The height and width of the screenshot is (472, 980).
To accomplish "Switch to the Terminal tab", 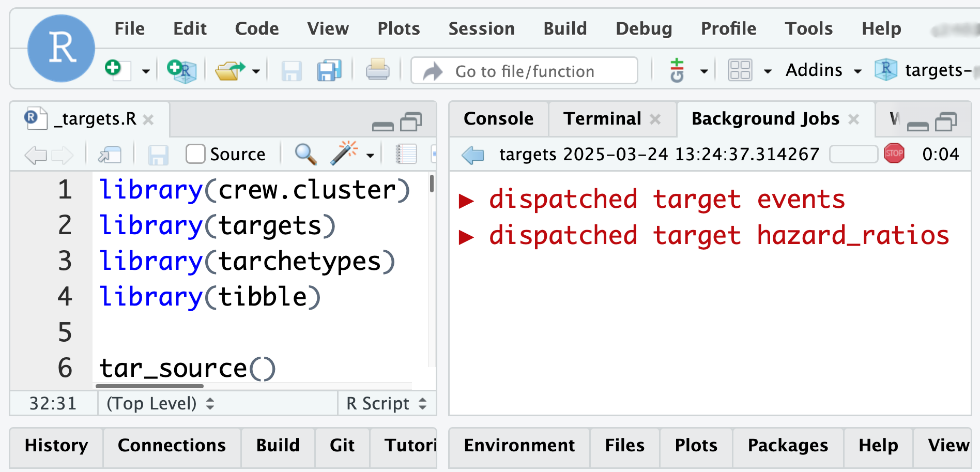I will coord(602,118).
